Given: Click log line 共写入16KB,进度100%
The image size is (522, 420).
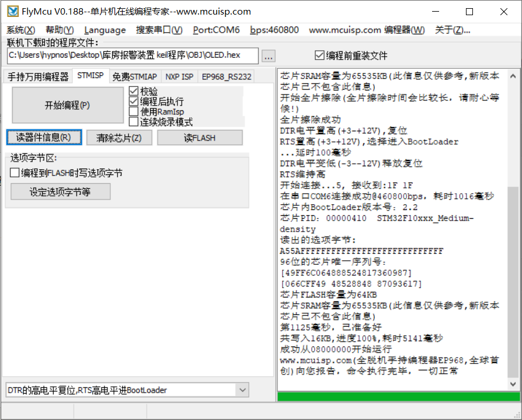Looking at the screenshot, I should [x=361, y=338].
